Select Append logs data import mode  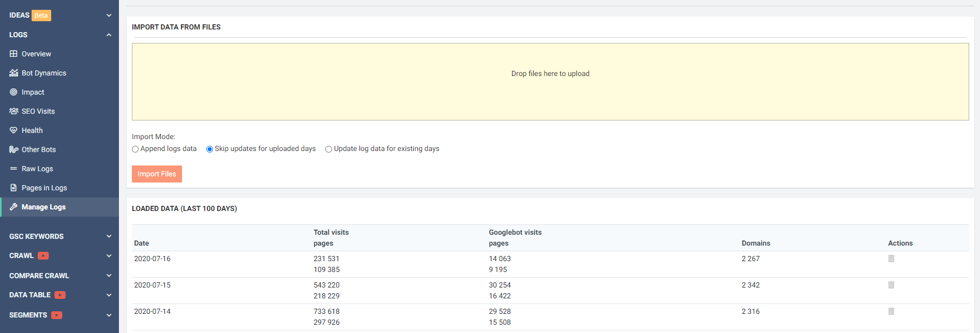tap(135, 149)
